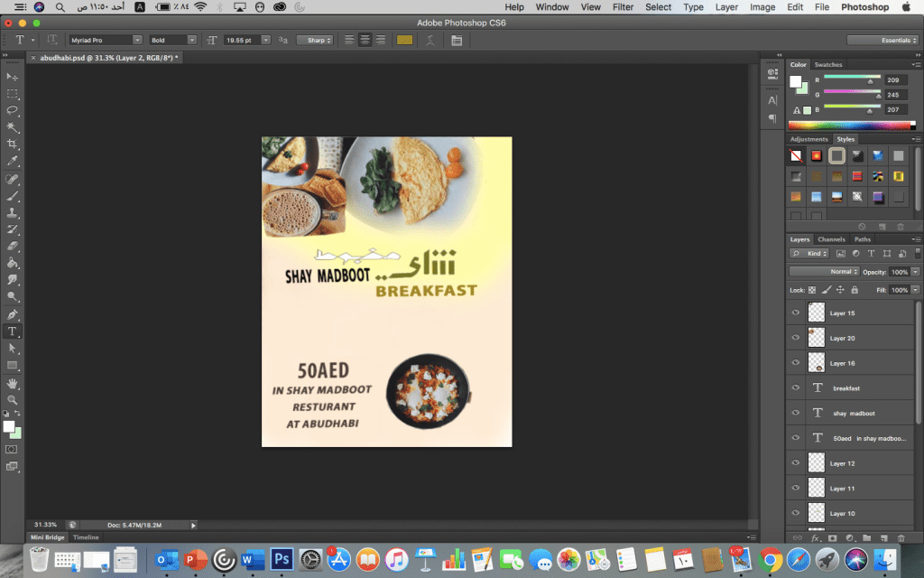Center-align text in options bar

(x=365, y=40)
